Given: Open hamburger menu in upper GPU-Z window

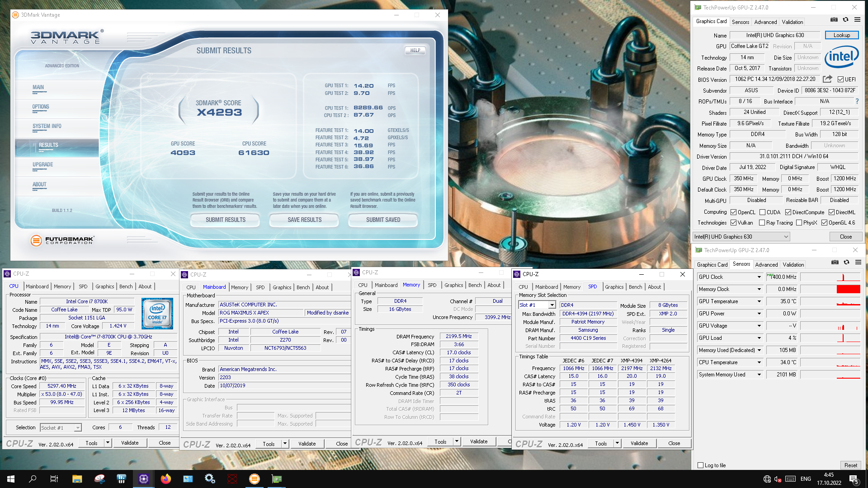Looking at the screenshot, I should (x=857, y=20).
